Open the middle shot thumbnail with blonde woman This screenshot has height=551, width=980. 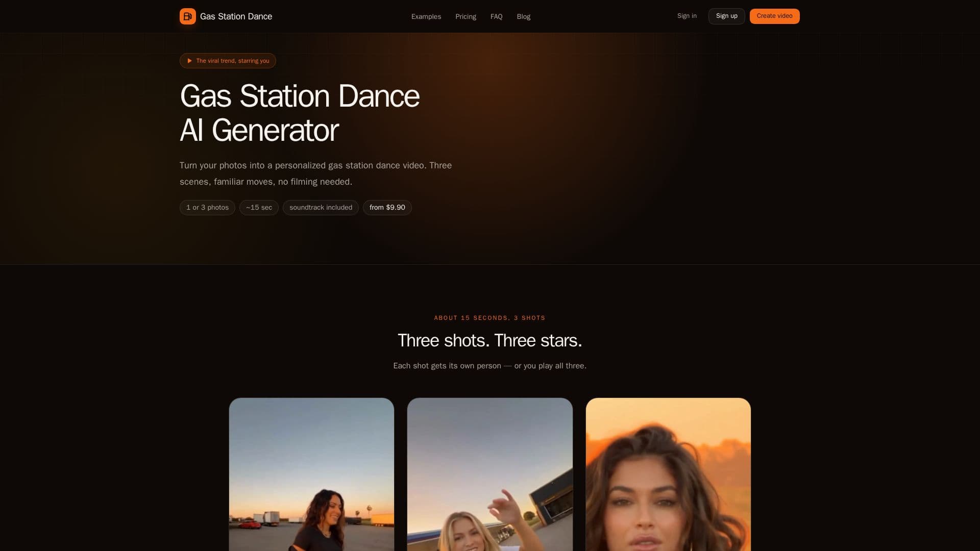tap(490, 474)
